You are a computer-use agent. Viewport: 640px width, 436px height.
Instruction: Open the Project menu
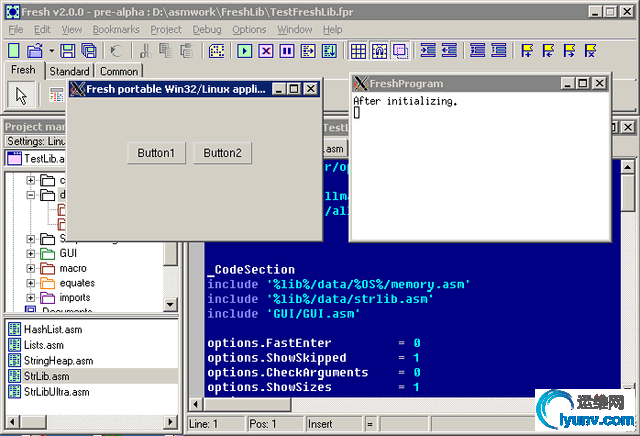coord(166,30)
